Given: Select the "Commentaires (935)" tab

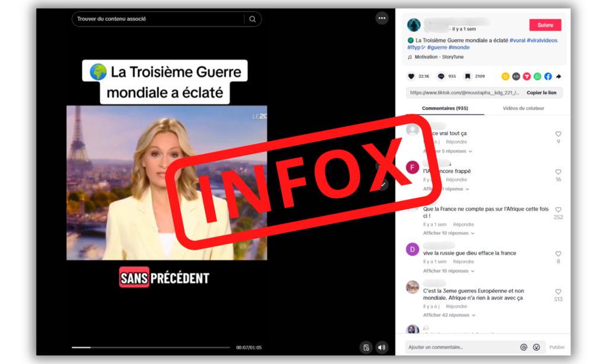Looking at the screenshot, I should [x=445, y=108].
